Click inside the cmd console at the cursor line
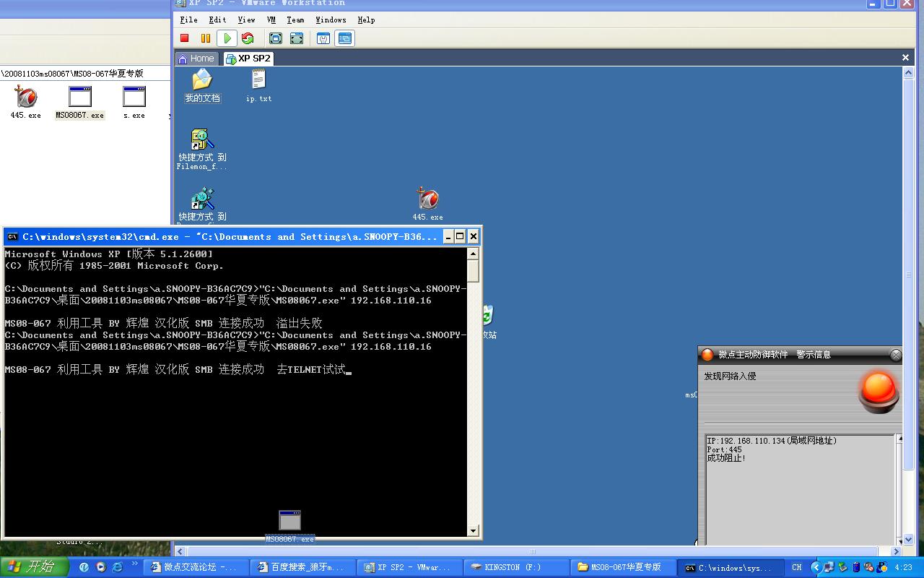This screenshot has height=578, width=924. pos(176,369)
